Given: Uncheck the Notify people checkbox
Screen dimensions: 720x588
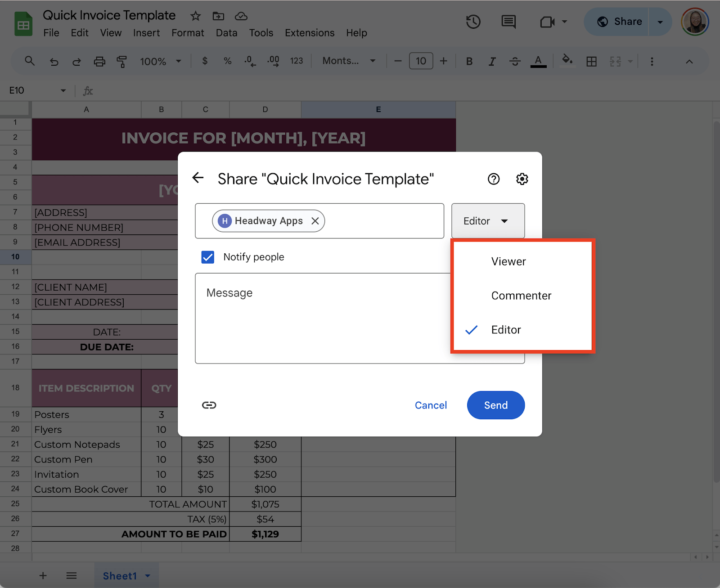Looking at the screenshot, I should tap(208, 257).
